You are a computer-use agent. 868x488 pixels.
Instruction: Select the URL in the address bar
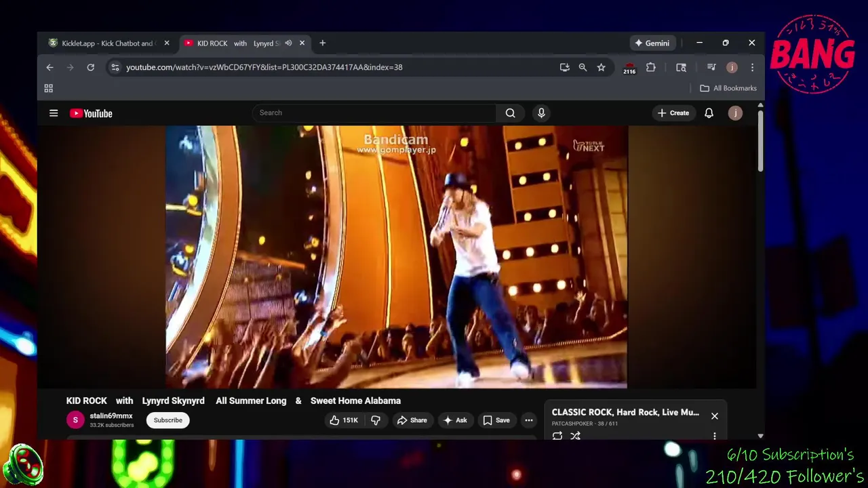(264, 67)
